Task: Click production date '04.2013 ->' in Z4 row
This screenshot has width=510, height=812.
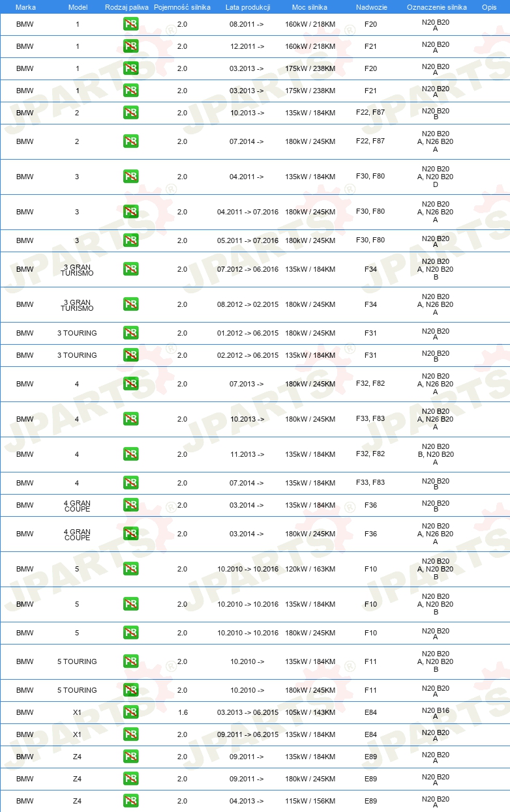Action: pyautogui.click(x=247, y=801)
